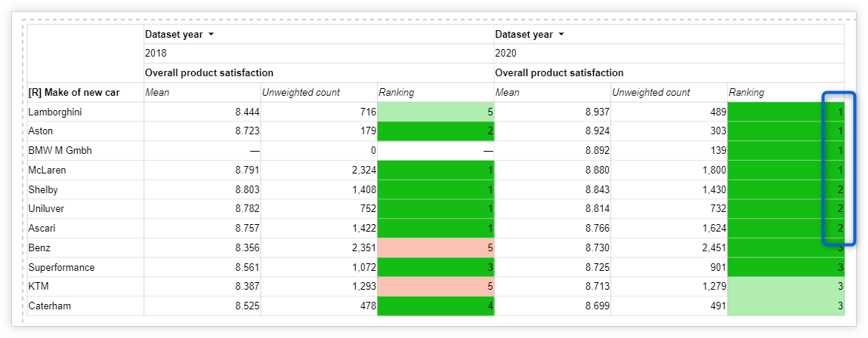Click Aston 2020 unweighted count 303
The image size is (868, 338).
click(x=719, y=132)
